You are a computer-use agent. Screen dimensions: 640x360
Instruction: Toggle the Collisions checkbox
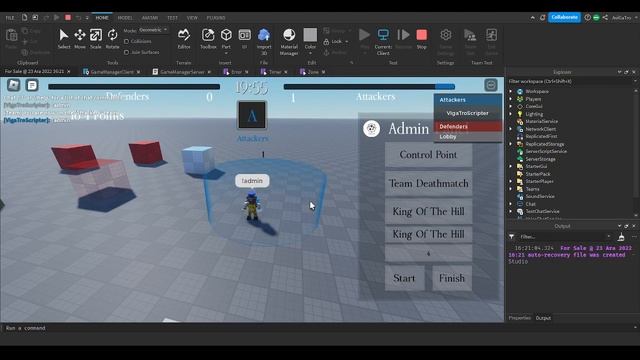click(126, 41)
